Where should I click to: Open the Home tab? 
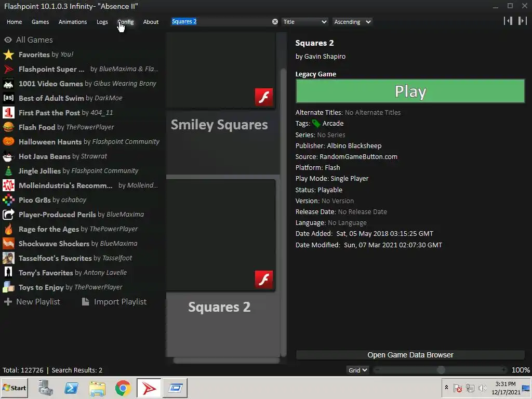pos(14,22)
